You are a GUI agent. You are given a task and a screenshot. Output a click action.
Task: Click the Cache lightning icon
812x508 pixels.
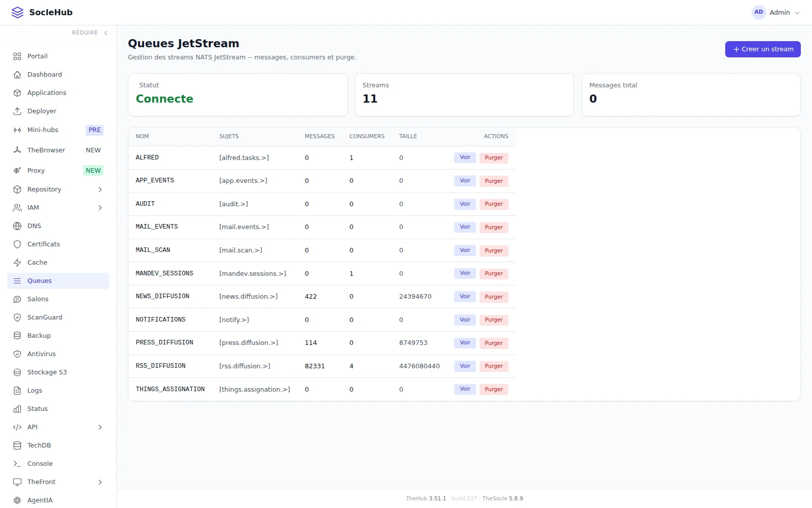17,263
